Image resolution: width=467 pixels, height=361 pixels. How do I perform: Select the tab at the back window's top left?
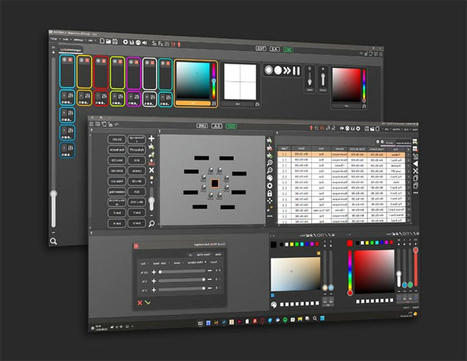[x=70, y=50]
